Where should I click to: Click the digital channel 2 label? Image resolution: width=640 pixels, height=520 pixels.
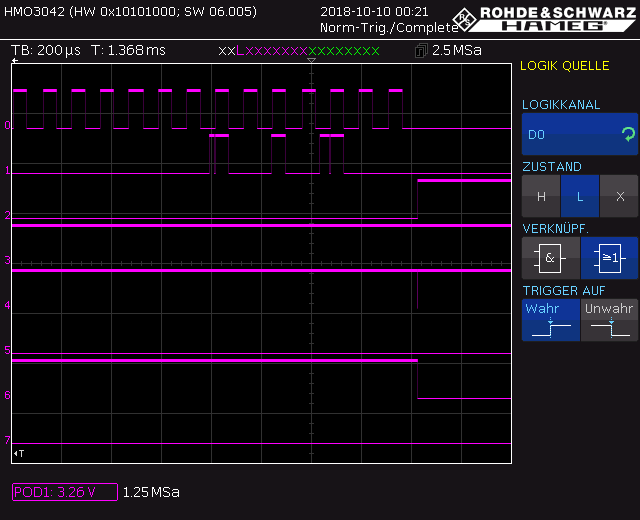point(7,215)
